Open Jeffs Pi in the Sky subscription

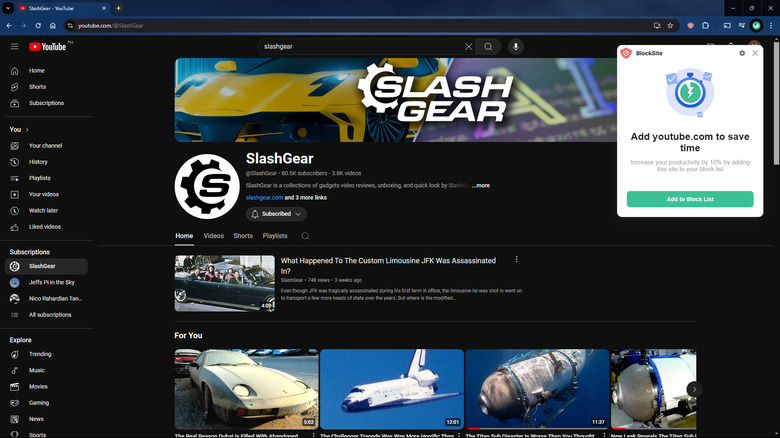(46, 282)
